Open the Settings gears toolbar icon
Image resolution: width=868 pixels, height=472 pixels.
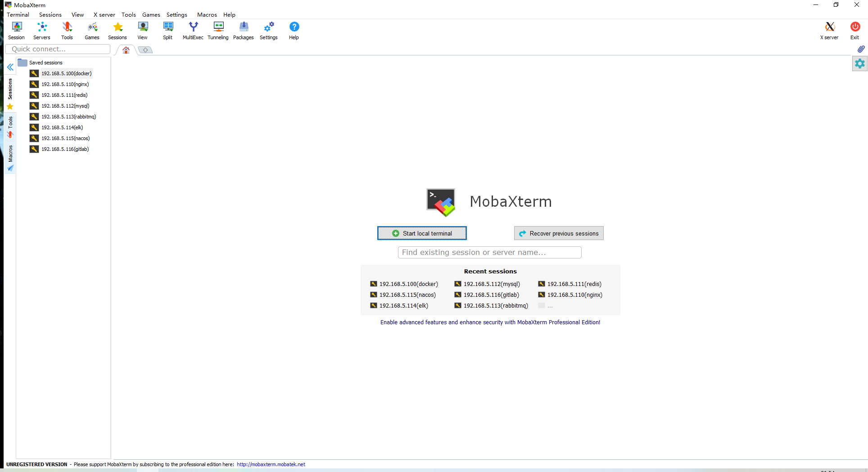(269, 31)
